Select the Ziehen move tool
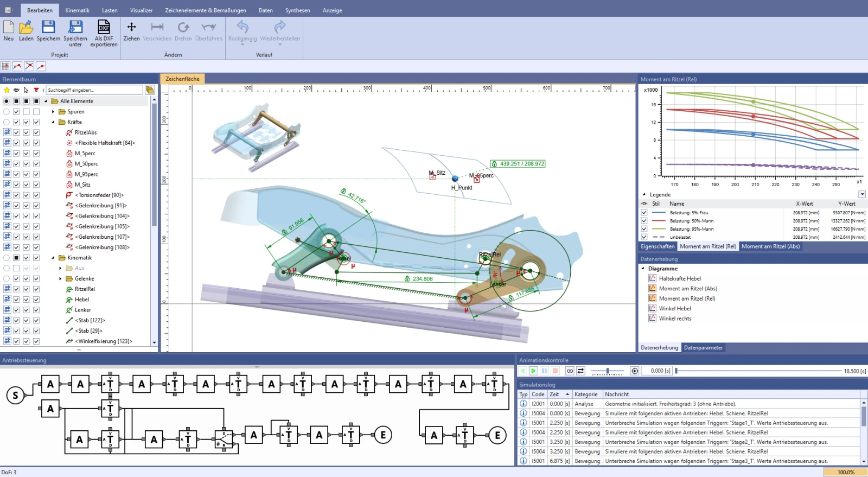 131,30
